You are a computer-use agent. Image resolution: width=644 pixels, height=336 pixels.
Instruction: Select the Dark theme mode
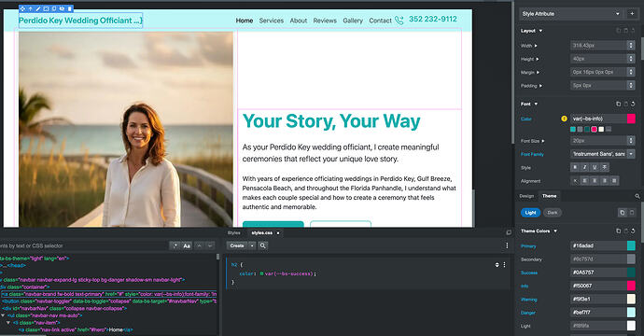pyautogui.click(x=553, y=213)
